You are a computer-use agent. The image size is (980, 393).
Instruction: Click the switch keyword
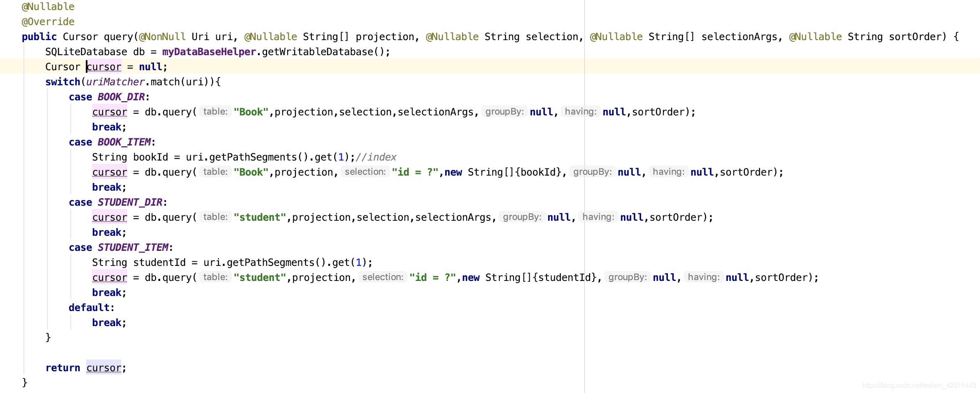click(63, 82)
